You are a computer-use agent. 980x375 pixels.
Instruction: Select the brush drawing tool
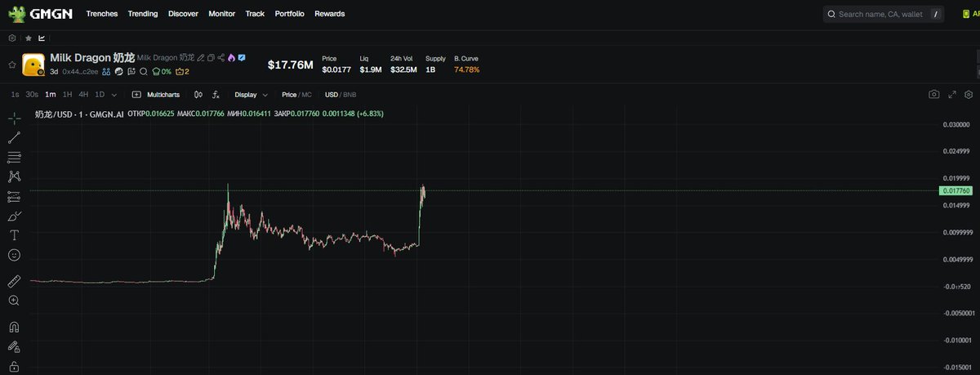tap(14, 216)
